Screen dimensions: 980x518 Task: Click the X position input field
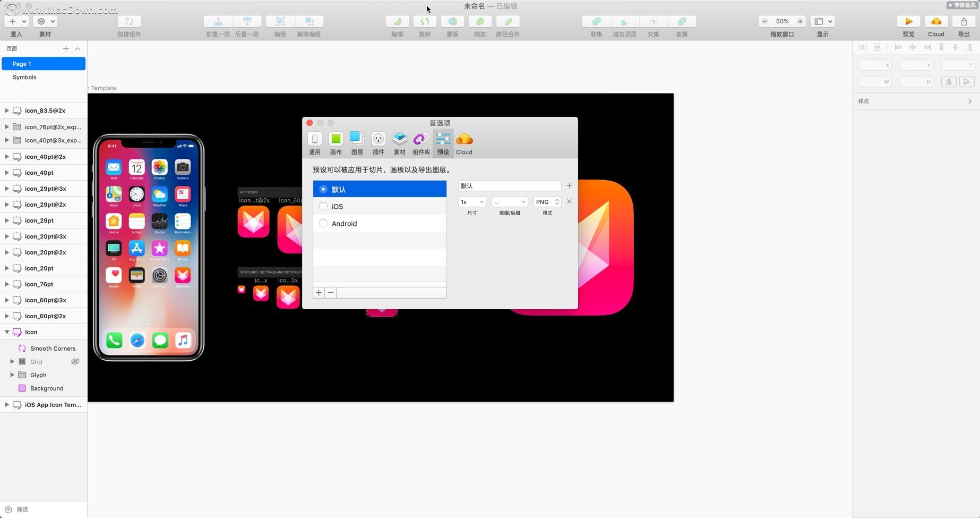[x=875, y=65]
